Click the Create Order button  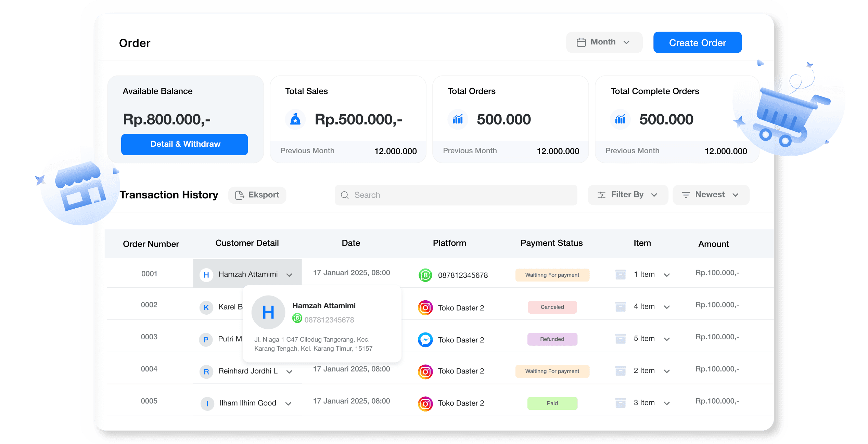click(698, 42)
